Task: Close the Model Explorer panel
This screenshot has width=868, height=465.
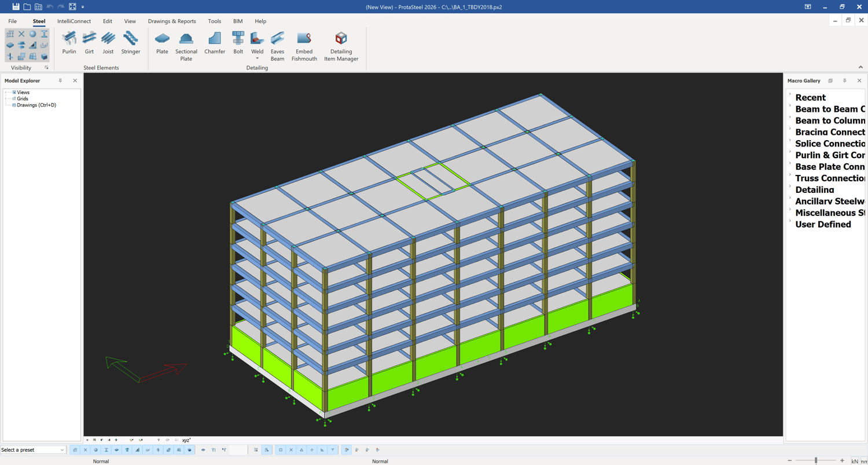Action: [x=75, y=80]
